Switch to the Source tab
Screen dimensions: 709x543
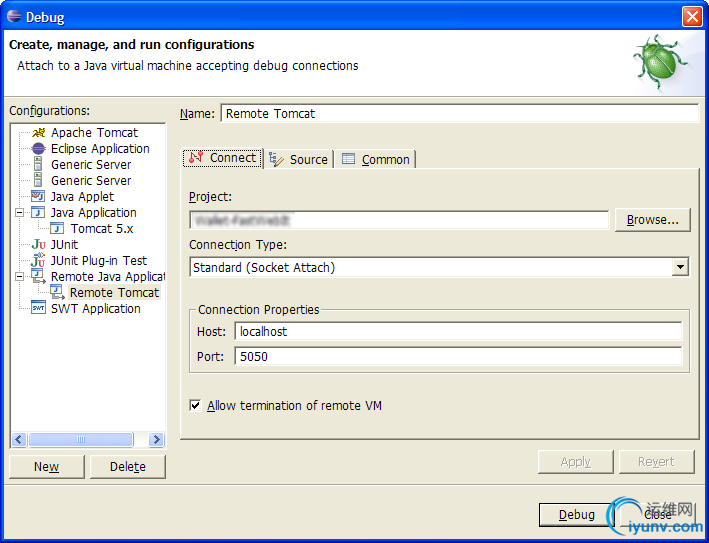tap(298, 159)
